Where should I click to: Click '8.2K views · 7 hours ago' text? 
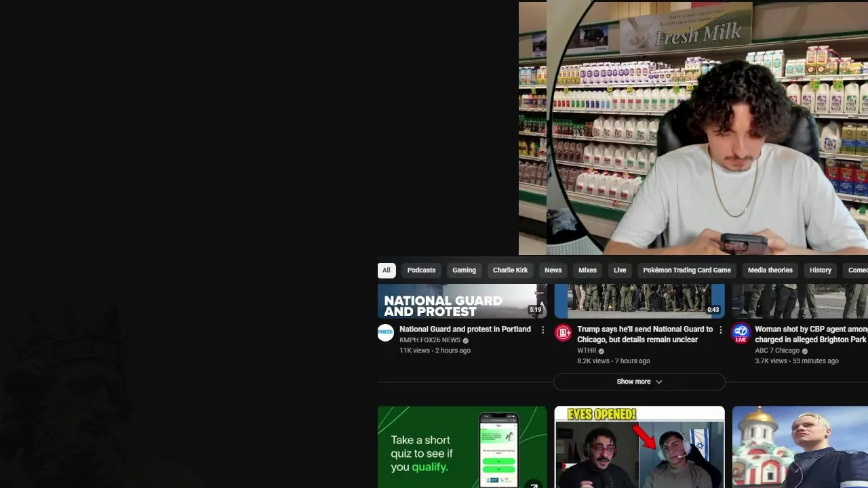pos(613,361)
